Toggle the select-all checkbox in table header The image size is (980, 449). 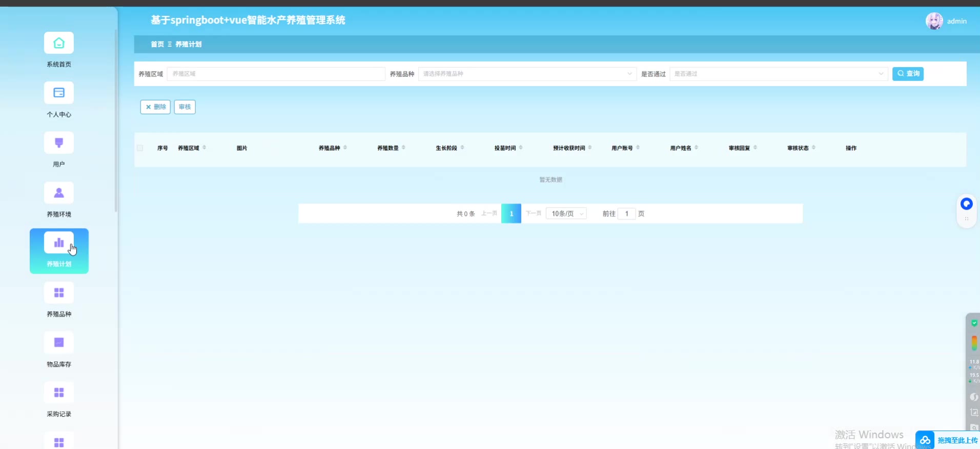(140, 148)
